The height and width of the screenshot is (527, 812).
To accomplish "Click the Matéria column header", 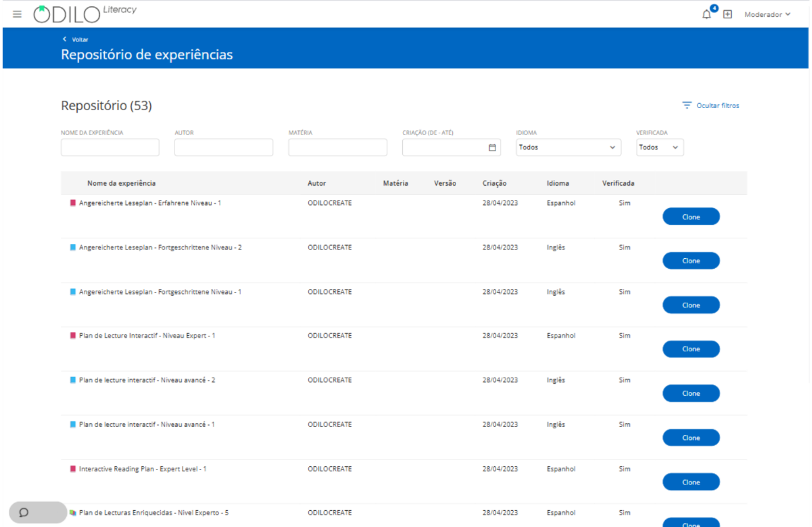I will click(395, 183).
